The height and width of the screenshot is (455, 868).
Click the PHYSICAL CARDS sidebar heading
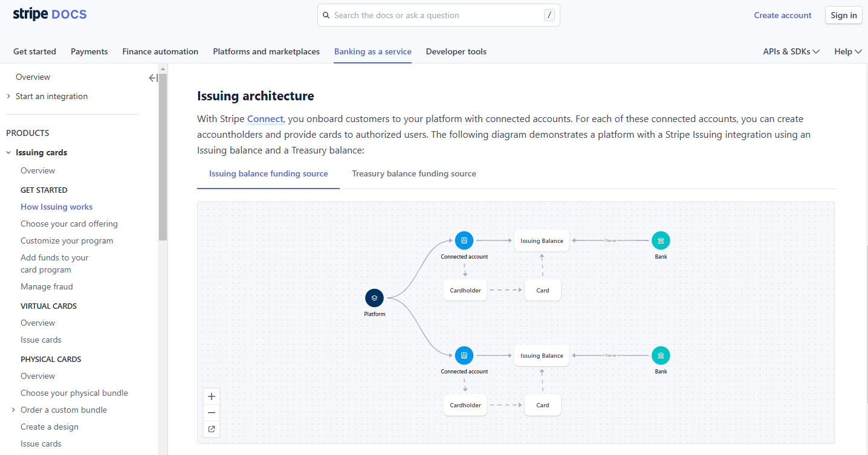click(x=51, y=360)
